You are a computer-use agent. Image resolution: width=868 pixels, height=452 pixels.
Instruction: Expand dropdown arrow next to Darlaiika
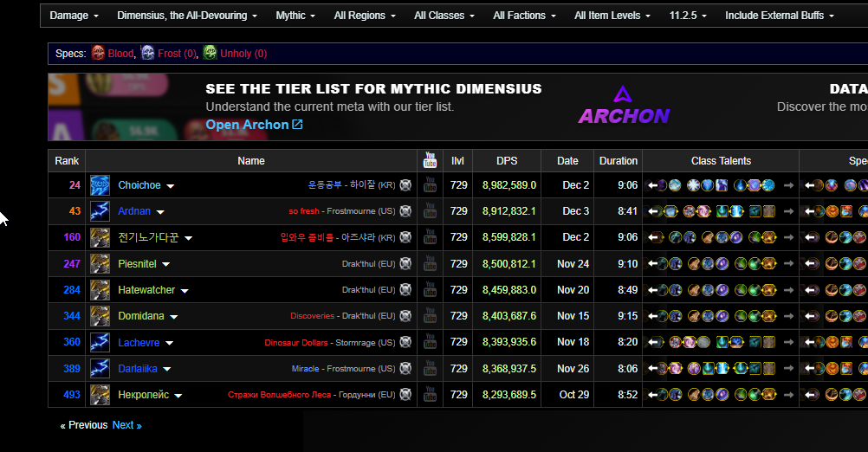[x=167, y=369]
